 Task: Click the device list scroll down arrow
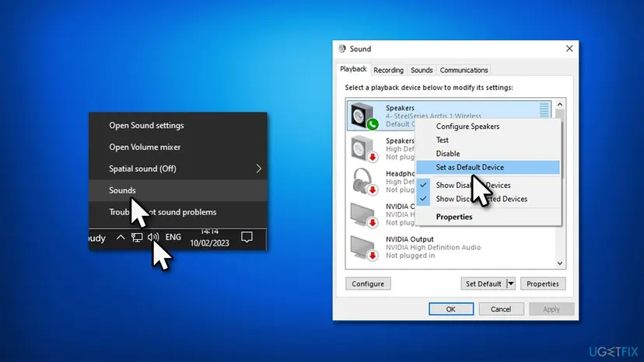560,263
